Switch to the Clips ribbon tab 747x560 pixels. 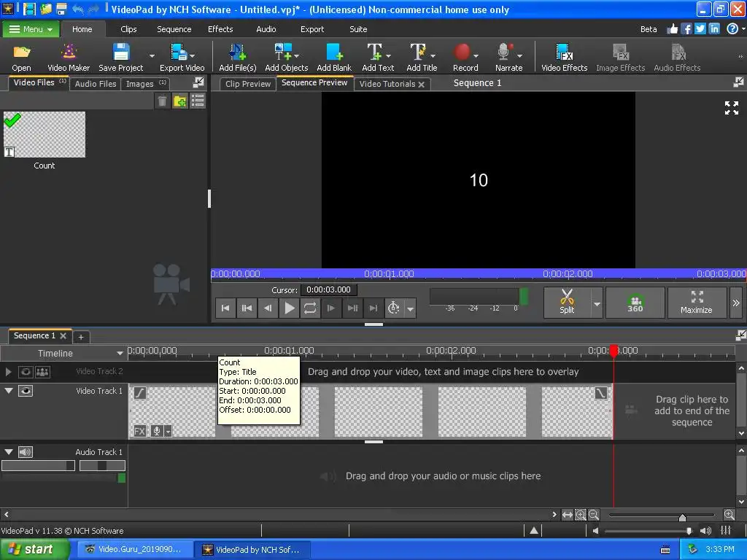click(128, 29)
